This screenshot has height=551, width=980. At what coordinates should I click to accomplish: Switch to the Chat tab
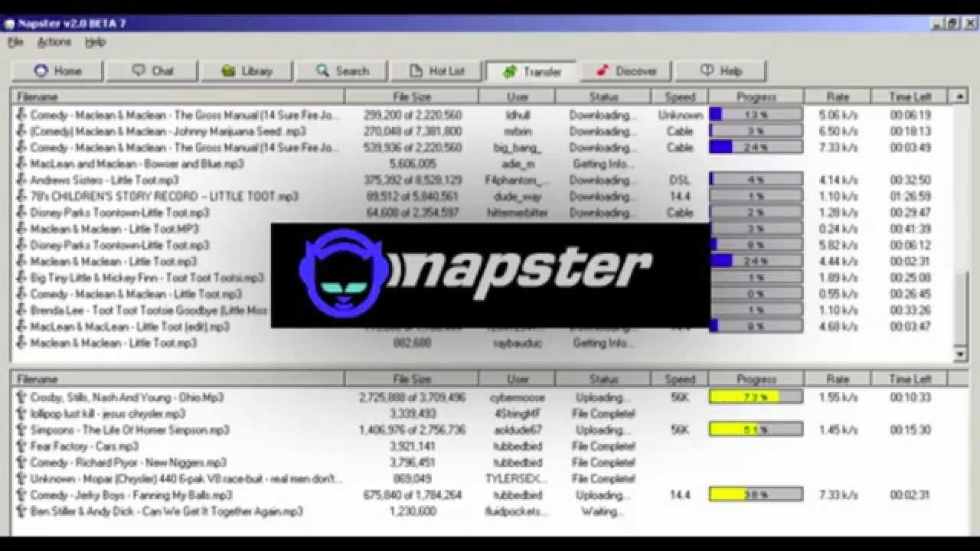click(x=153, y=71)
